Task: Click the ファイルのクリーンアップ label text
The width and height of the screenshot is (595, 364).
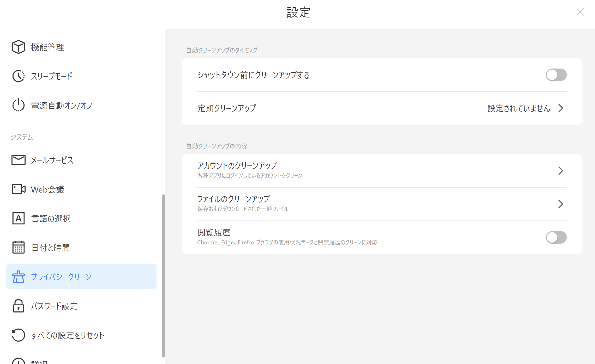Action: pyautogui.click(x=233, y=199)
